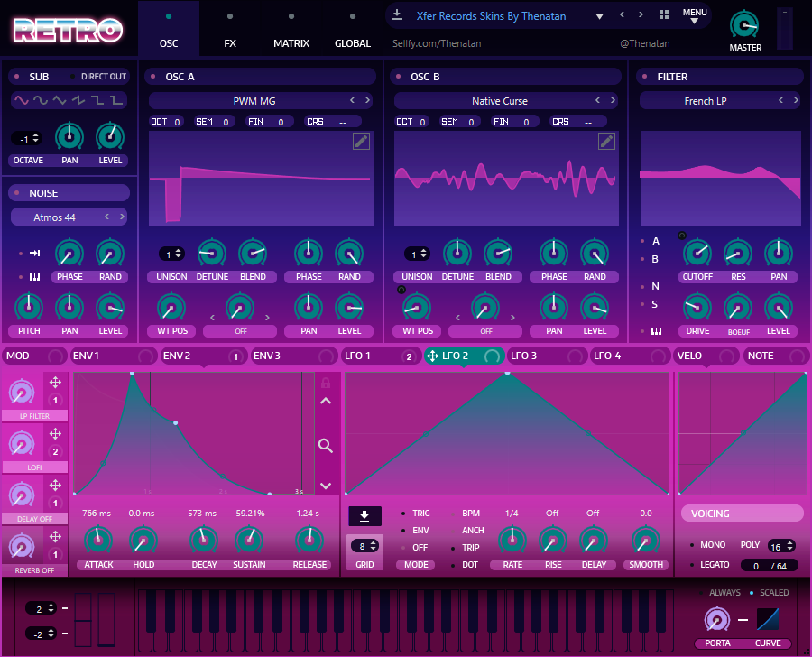Open the preset browser grid icon
The height and width of the screenshot is (657, 812).
pos(664,15)
